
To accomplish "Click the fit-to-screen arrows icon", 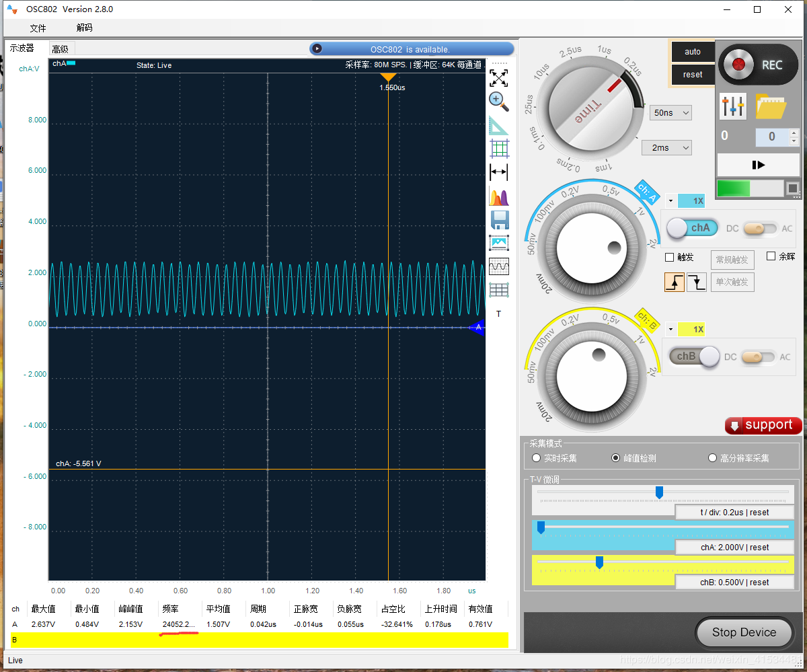I will point(498,77).
